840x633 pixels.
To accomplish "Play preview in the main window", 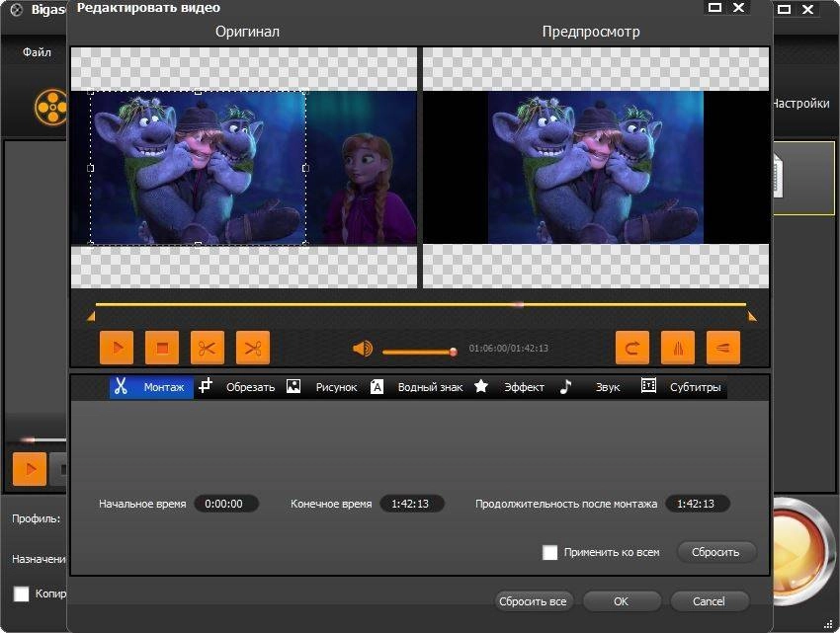I will 30,469.
